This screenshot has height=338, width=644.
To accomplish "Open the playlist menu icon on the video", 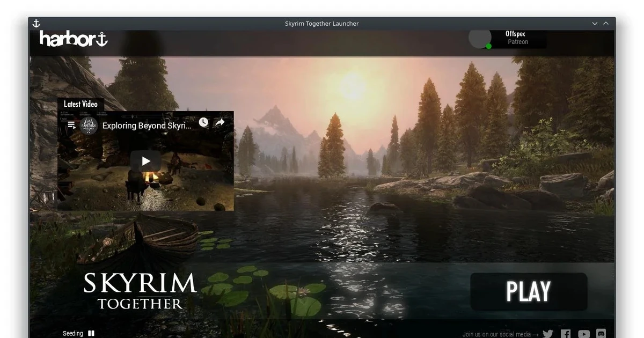I will [x=71, y=124].
